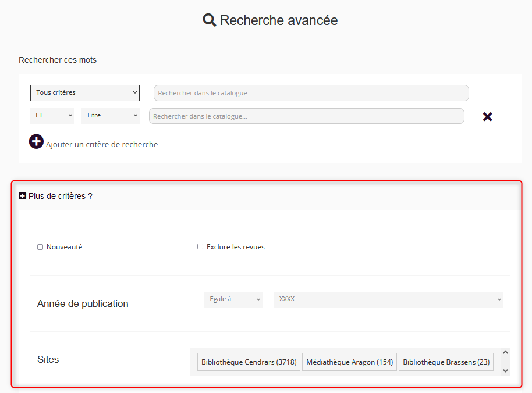Select Bibliothèque Cendrars (3718) site
Screen dimensions: 532x393
click(x=249, y=362)
